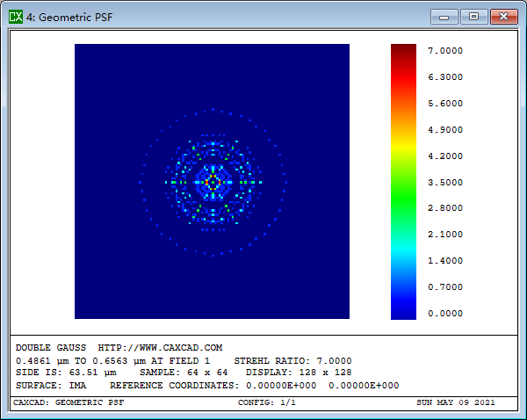Click the 'SAMPLE: 64 x 64' text
The height and width of the screenshot is (420, 527).
click(184, 373)
